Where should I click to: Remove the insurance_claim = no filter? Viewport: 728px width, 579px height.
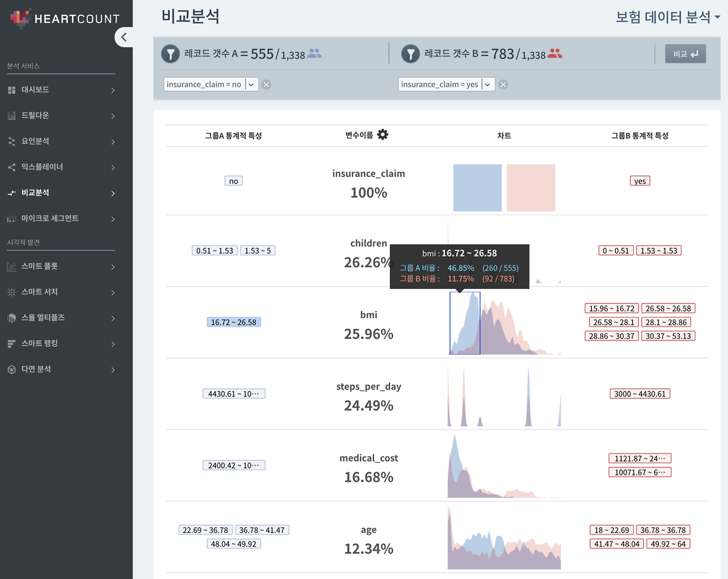tap(266, 84)
